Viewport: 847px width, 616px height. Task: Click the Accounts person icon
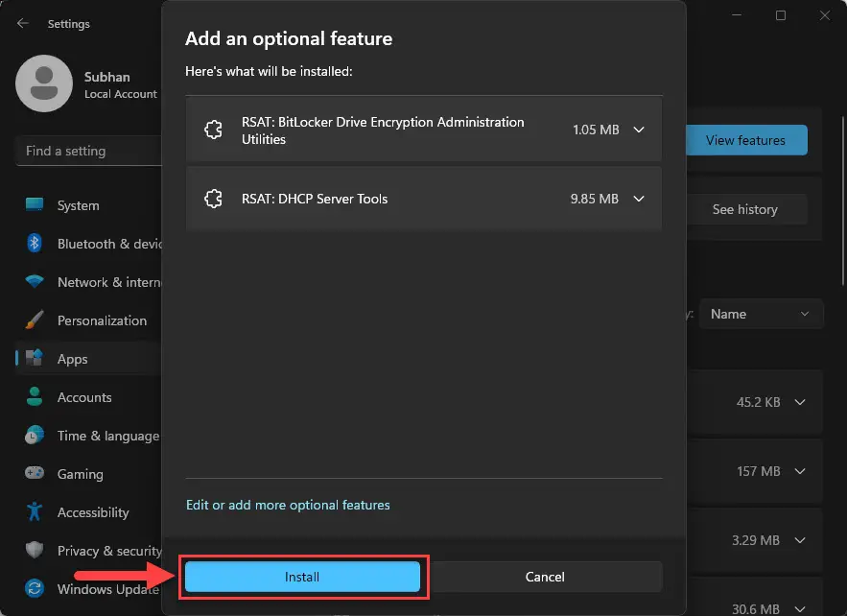[x=35, y=396]
